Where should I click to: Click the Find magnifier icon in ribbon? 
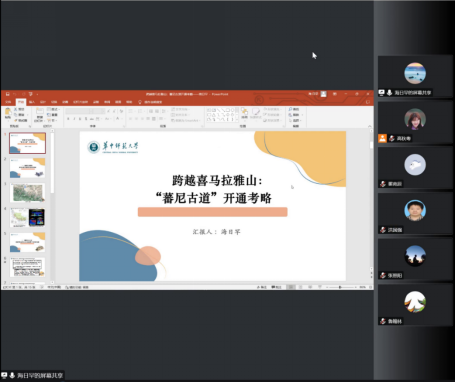[290, 109]
